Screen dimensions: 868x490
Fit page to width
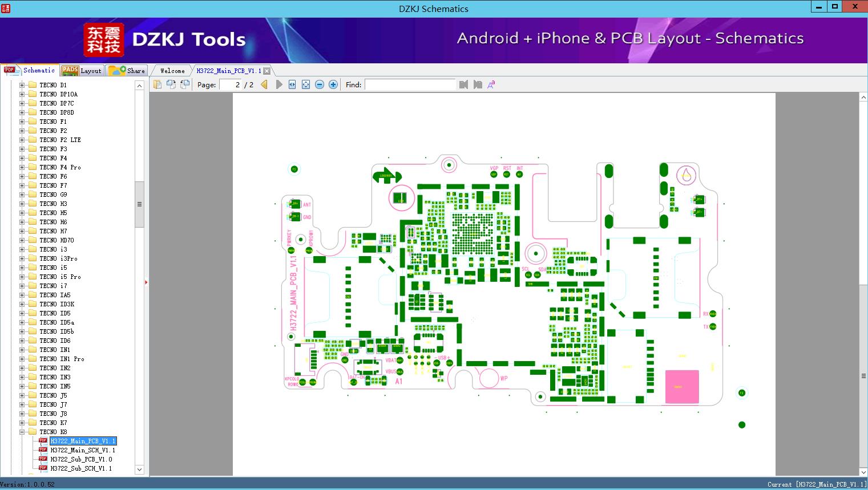click(x=292, y=84)
